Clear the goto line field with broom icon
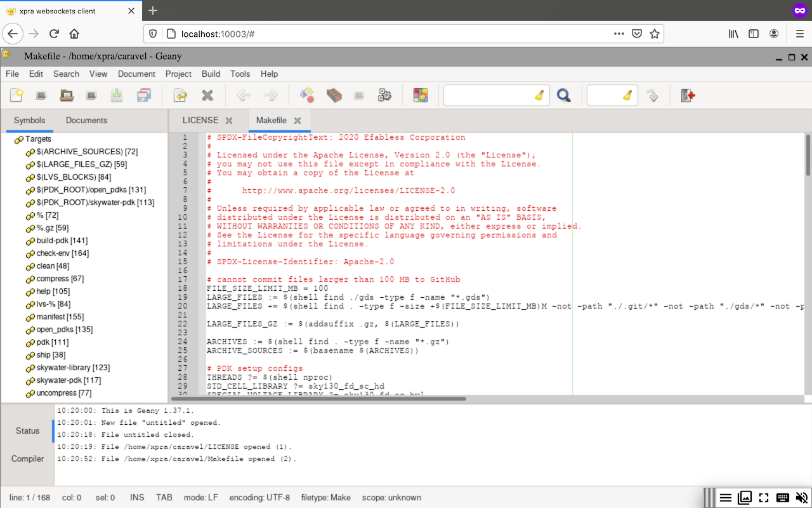Screen dimensions: 812x508 point(627,95)
